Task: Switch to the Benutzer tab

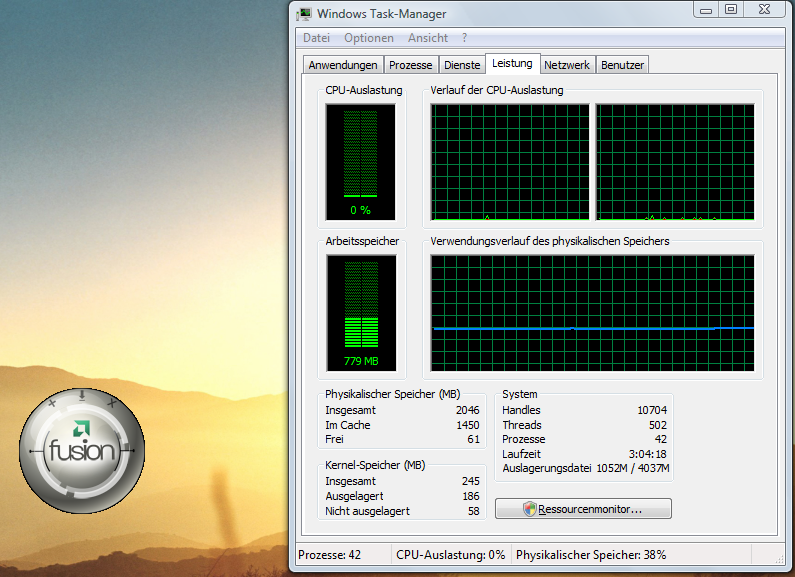Action: click(x=622, y=65)
